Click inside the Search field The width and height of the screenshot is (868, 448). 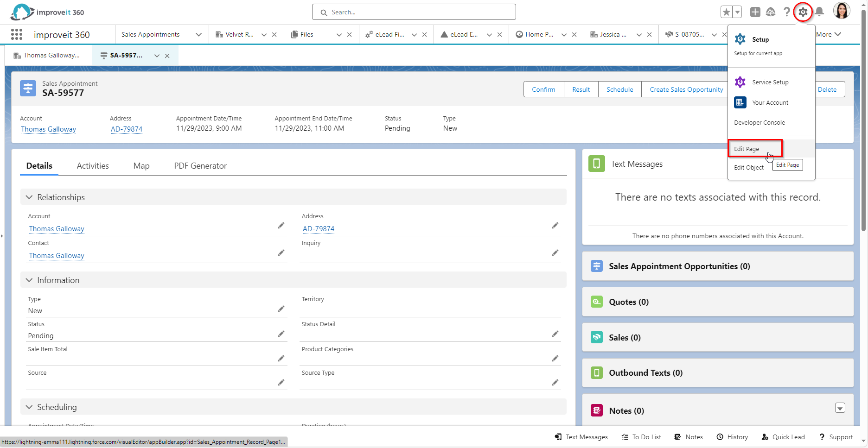click(414, 12)
